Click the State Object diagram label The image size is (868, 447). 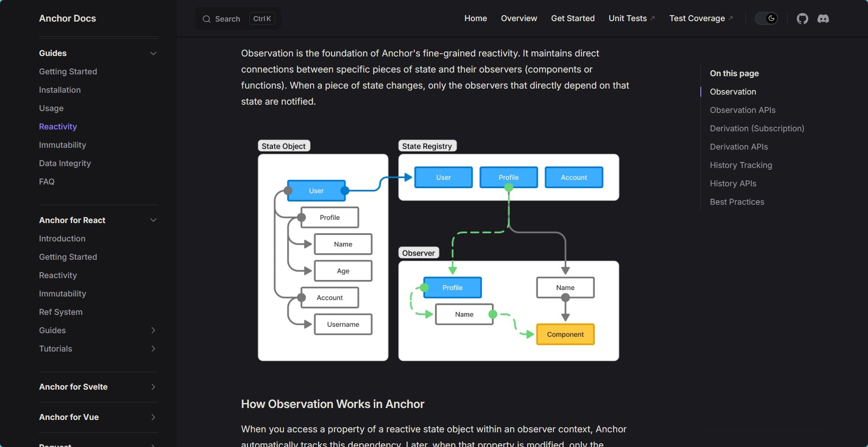coord(284,146)
